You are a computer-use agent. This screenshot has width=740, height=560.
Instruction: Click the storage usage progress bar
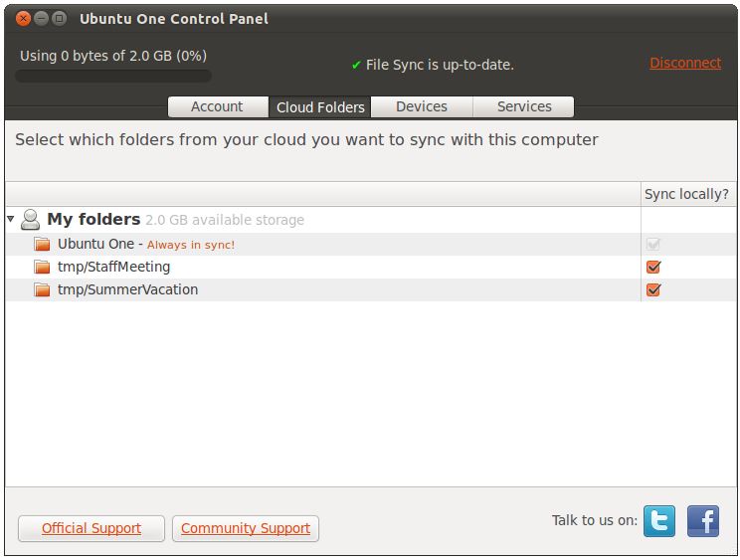113,76
